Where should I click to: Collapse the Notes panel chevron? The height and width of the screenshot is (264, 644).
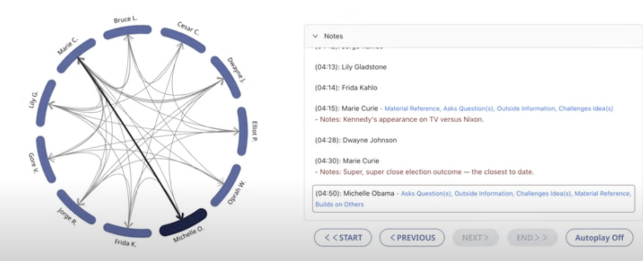click(315, 36)
